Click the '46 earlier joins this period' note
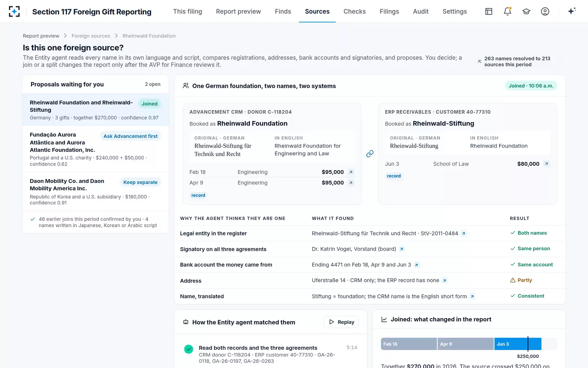Screen dimensions: 588x368 click(x=98, y=222)
